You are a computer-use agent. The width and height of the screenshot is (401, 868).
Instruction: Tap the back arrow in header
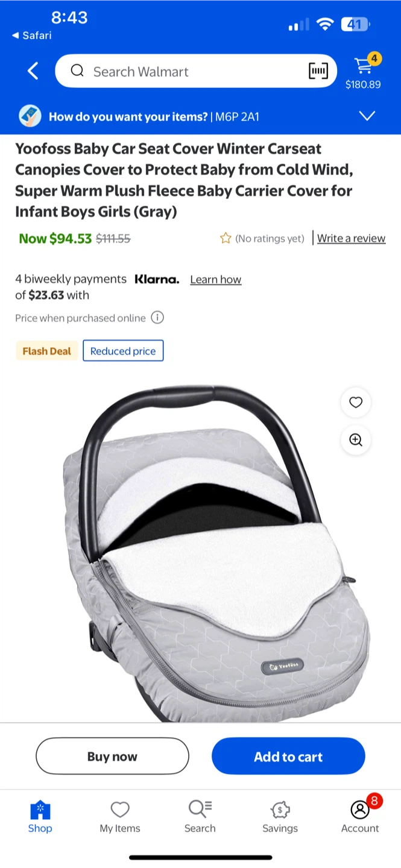[33, 71]
